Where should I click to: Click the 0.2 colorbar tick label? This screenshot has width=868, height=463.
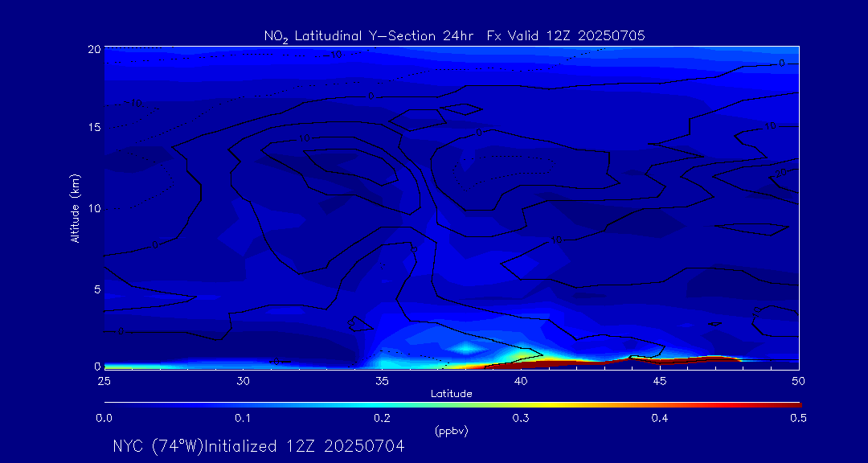tap(382, 418)
